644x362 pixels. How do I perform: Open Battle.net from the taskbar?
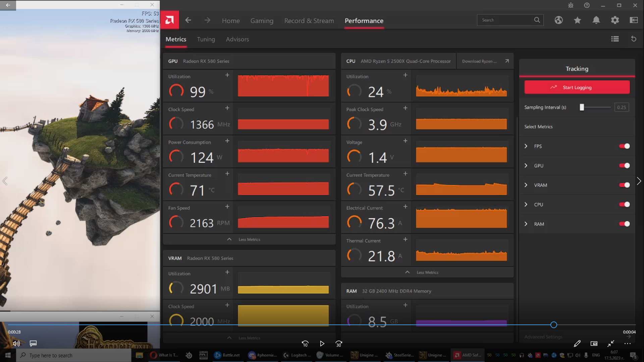(227, 355)
